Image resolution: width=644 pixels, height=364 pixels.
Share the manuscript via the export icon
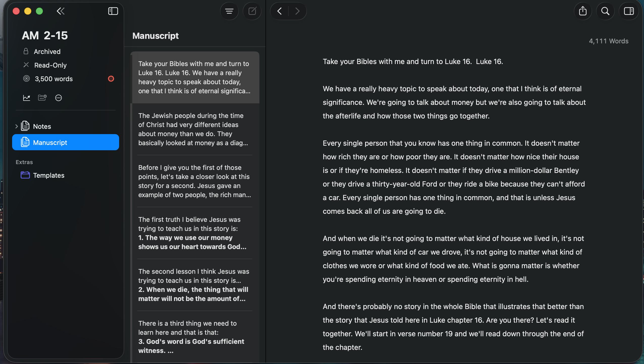582,11
